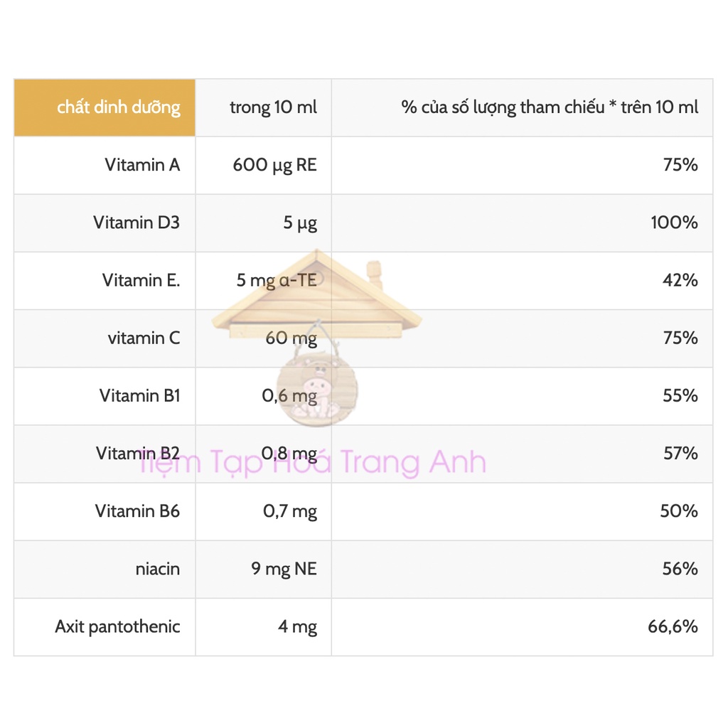This screenshot has height=728, width=728.
Task: Select the vitamin C label cell
Action: [105, 338]
